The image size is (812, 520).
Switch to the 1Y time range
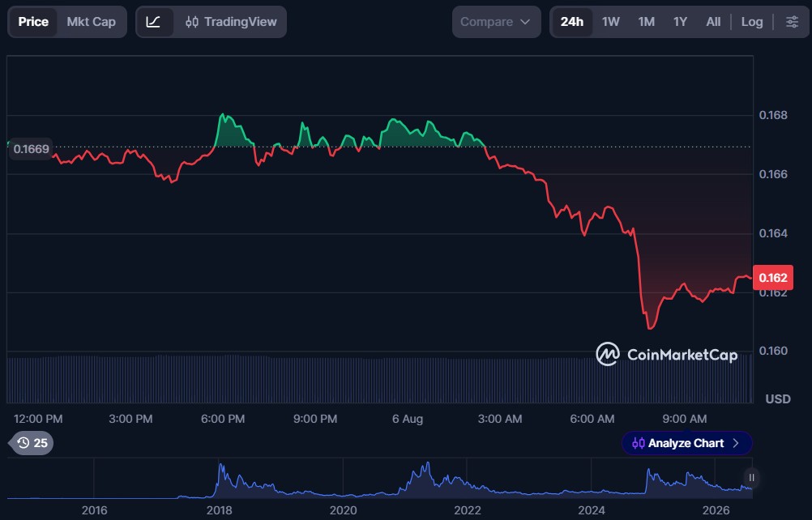click(680, 22)
